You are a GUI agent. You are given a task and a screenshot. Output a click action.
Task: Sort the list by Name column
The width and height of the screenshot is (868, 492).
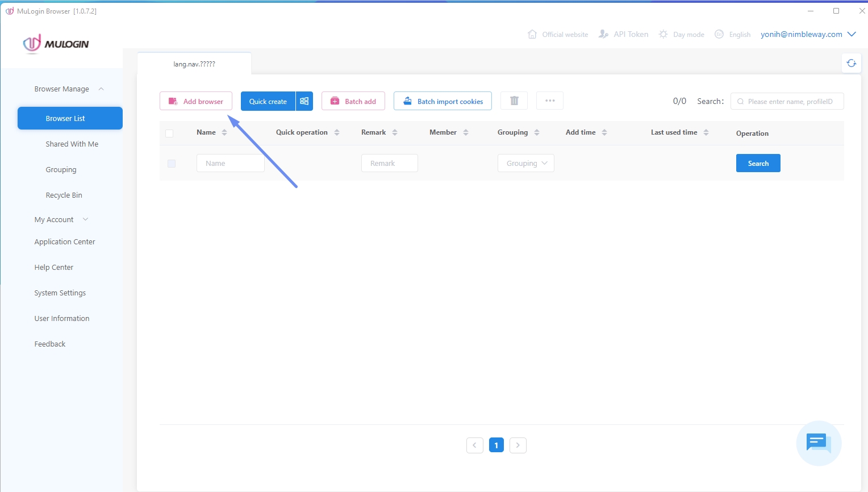pos(224,132)
